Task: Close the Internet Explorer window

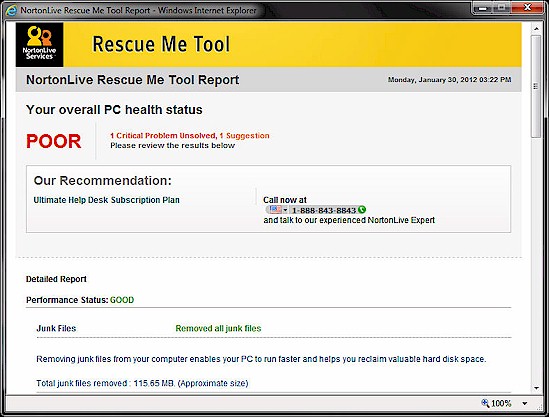Action: (x=527, y=7)
